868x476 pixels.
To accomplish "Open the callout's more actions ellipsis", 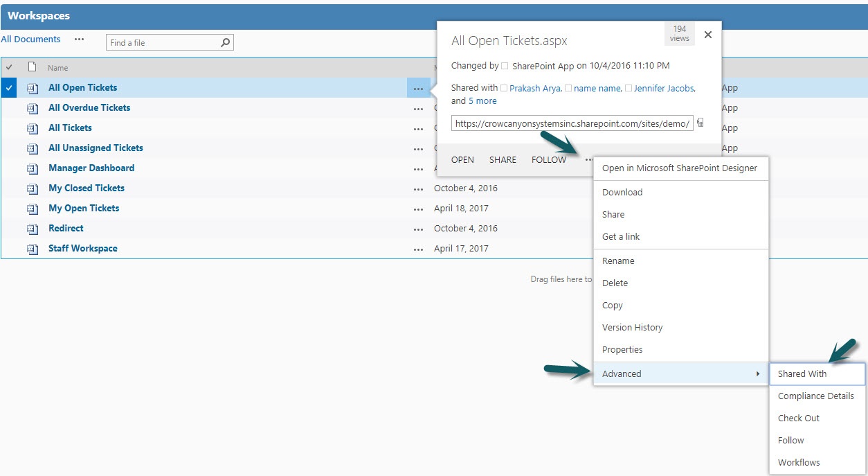I will (x=588, y=159).
